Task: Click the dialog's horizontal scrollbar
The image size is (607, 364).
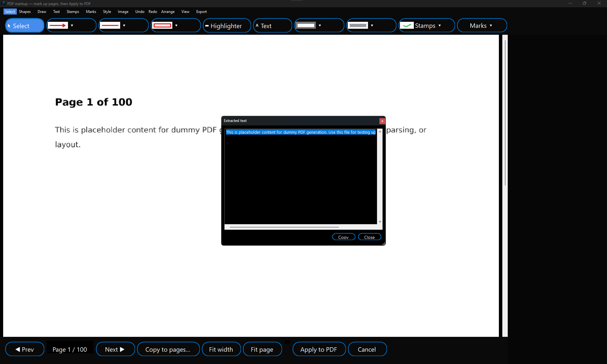Action: tap(284, 227)
